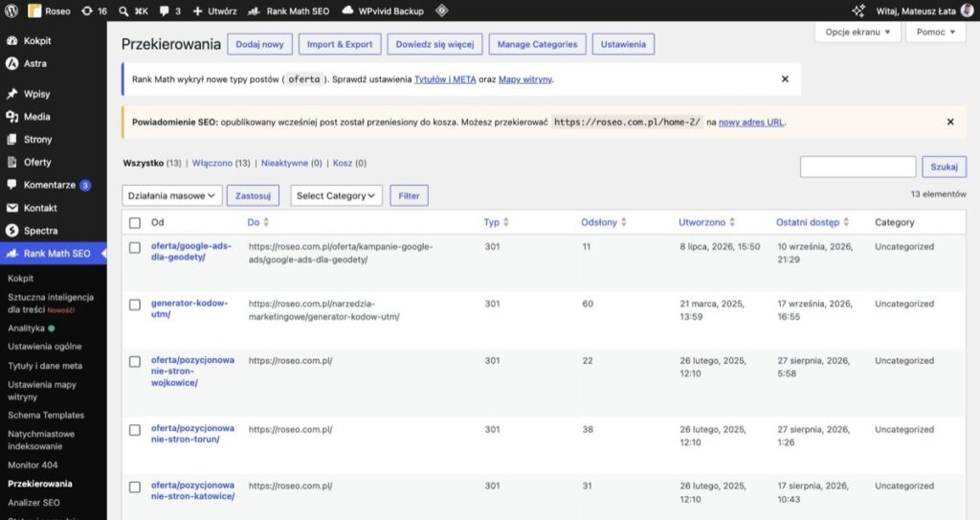The width and height of the screenshot is (980, 520).
Task: Click the Manage Categories button
Action: click(x=538, y=44)
